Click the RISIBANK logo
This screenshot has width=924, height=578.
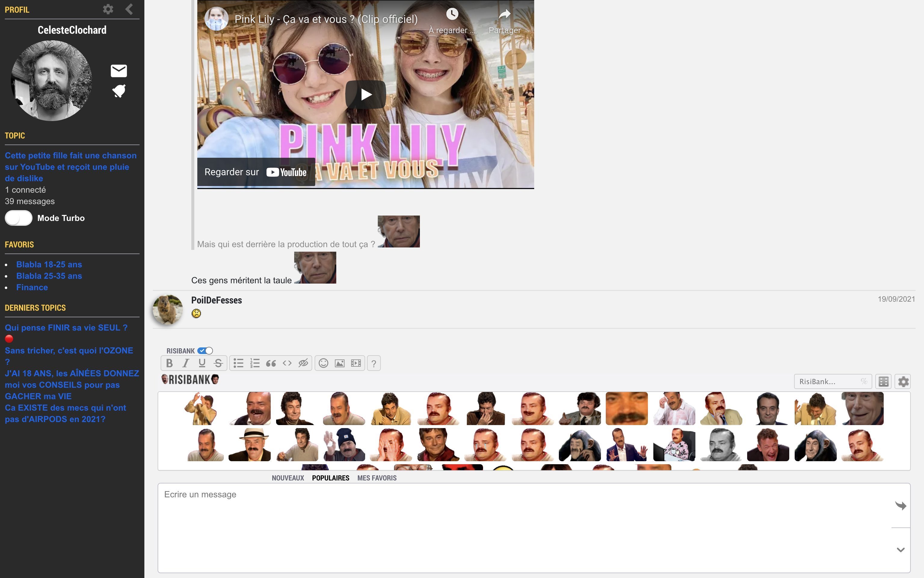(x=190, y=379)
